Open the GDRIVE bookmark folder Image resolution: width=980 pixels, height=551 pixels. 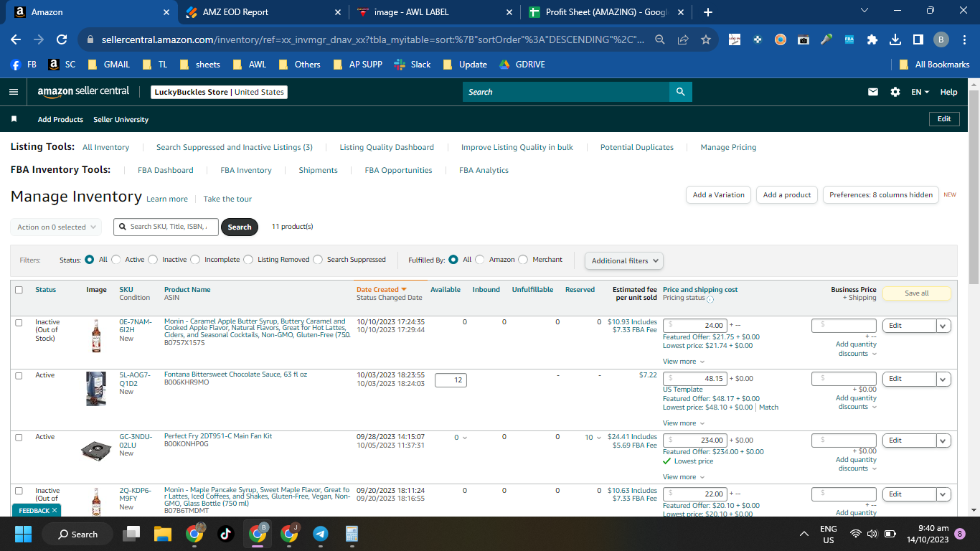[522, 65]
